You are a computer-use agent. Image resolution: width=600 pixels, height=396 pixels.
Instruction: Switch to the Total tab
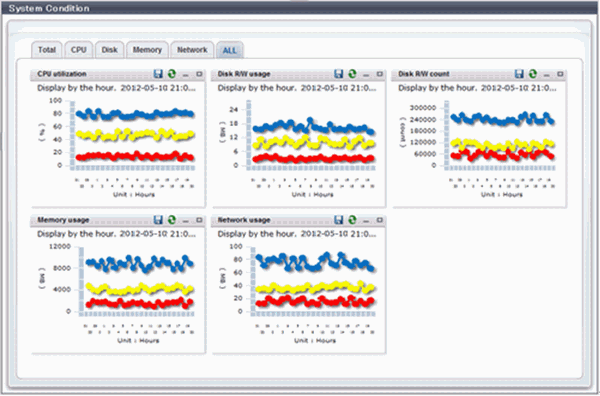click(x=47, y=50)
